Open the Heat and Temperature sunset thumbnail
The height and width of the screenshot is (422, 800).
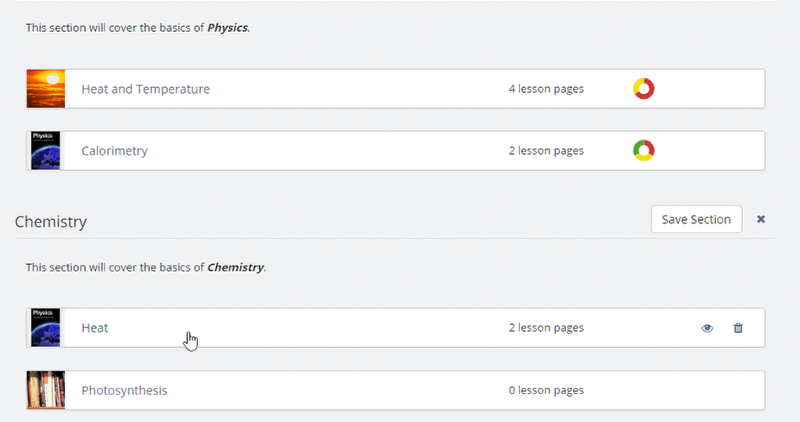46,89
